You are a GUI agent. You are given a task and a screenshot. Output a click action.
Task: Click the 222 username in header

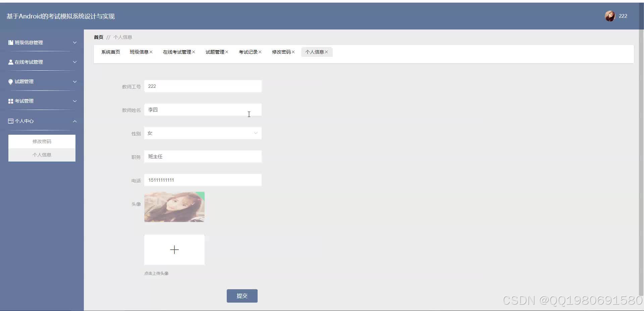tap(623, 16)
